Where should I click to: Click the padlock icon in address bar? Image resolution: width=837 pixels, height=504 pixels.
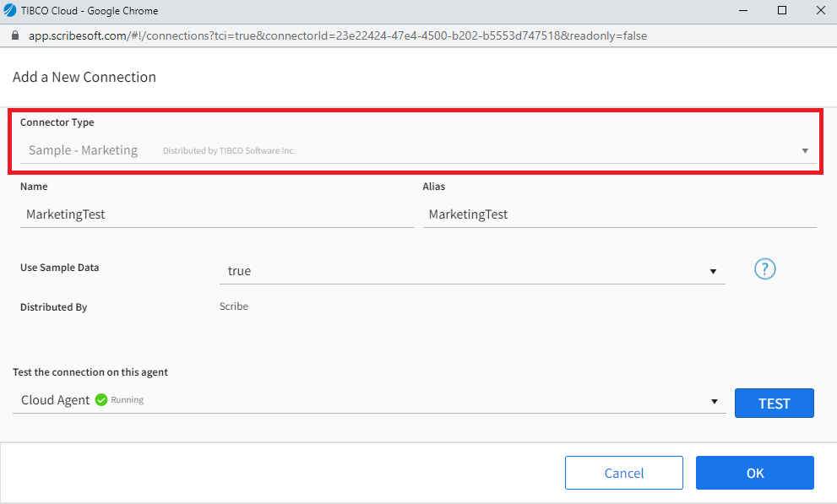(x=15, y=35)
